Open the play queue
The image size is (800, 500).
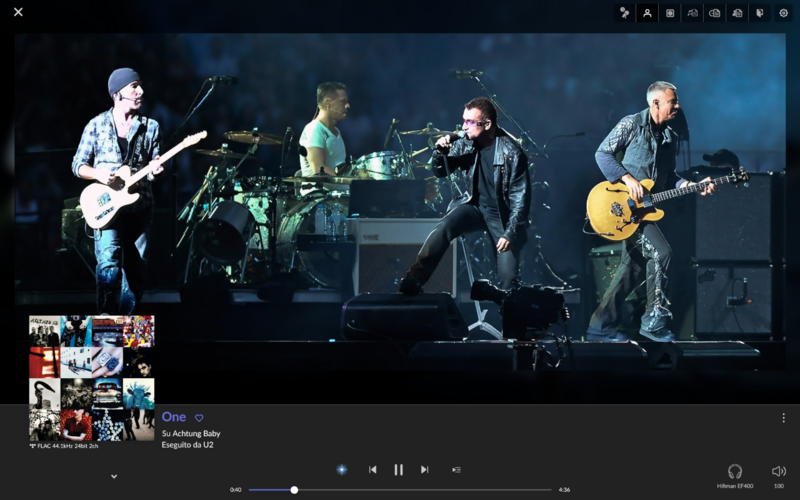456,470
